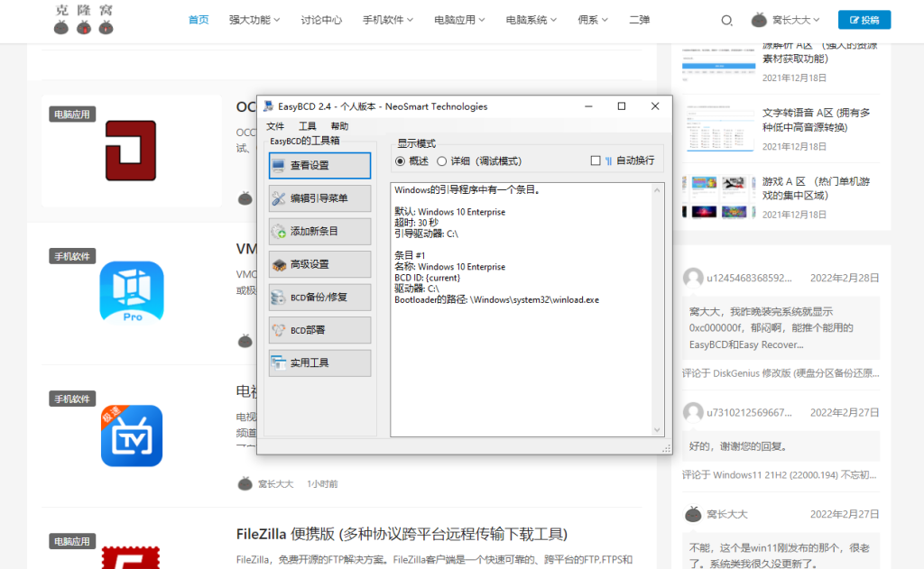Enable the 自动换行 checkbox
The width and height of the screenshot is (924, 569).
596,161
